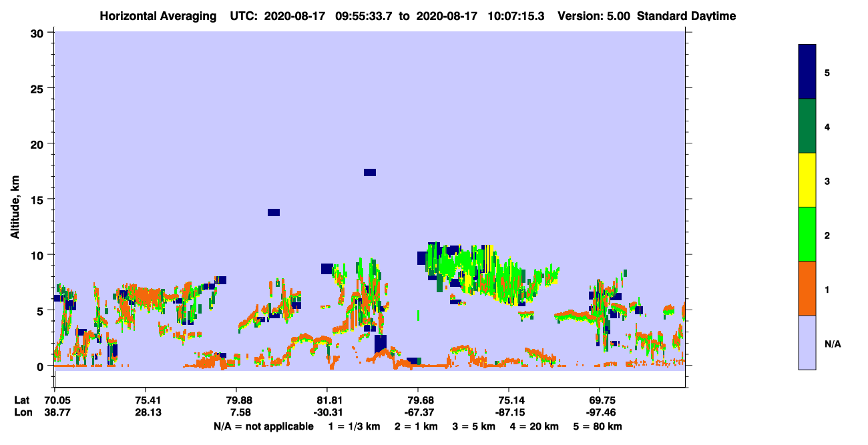The width and height of the screenshot is (868, 445).
Task: Click the dark green color bar segment for level 4
Action: tap(807, 126)
